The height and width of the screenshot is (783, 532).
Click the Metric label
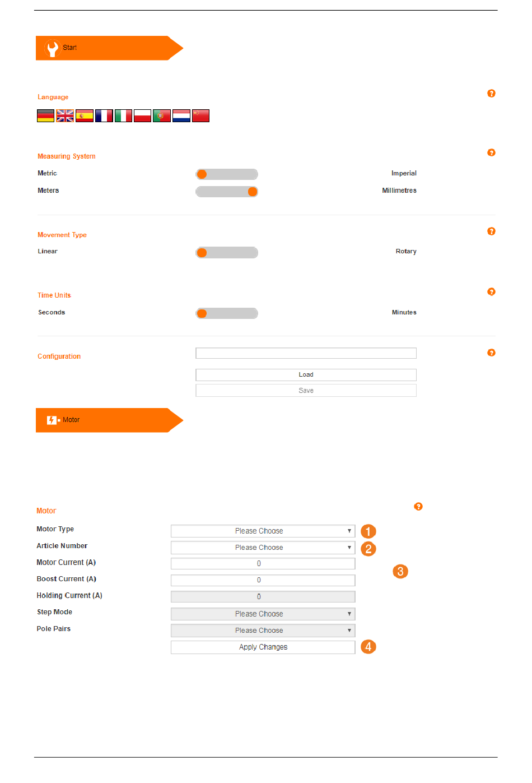48,174
